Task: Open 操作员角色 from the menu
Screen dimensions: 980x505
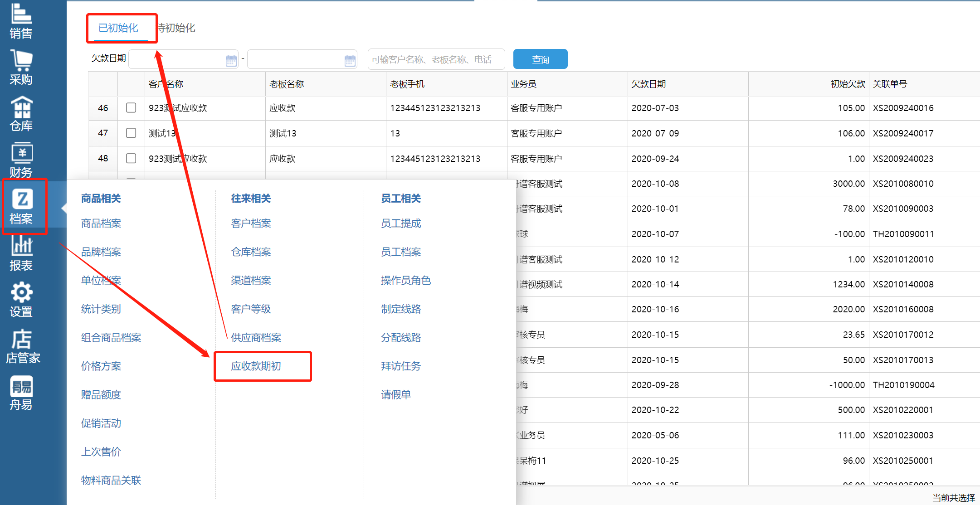Action: (406, 281)
